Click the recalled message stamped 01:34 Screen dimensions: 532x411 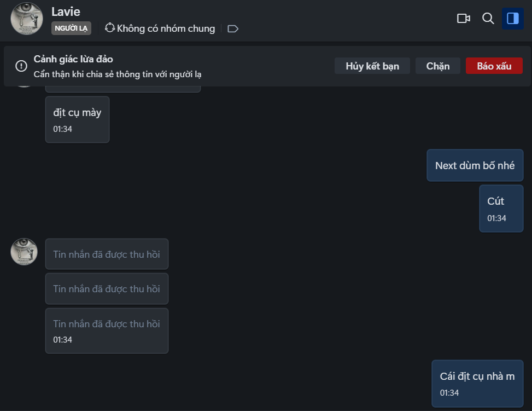pos(107,331)
